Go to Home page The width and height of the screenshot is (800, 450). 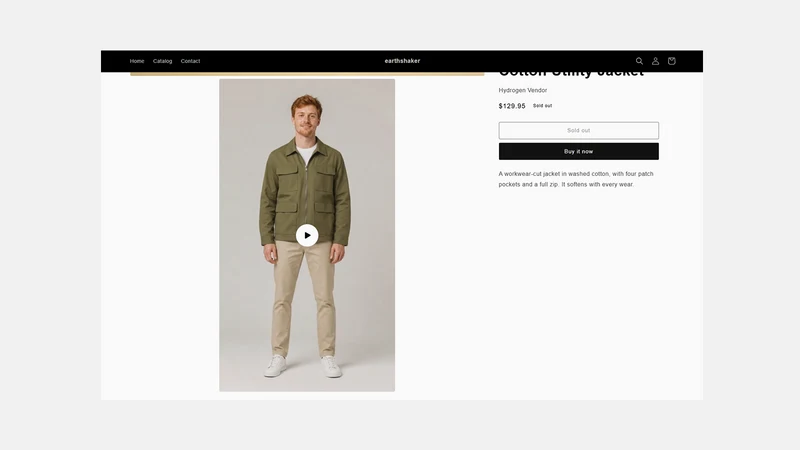[137, 61]
